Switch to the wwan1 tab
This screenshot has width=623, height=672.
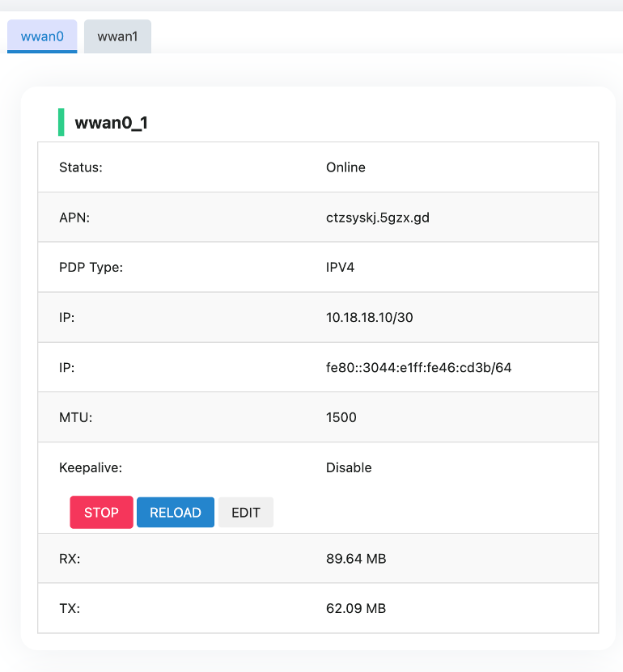tap(117, 36)
